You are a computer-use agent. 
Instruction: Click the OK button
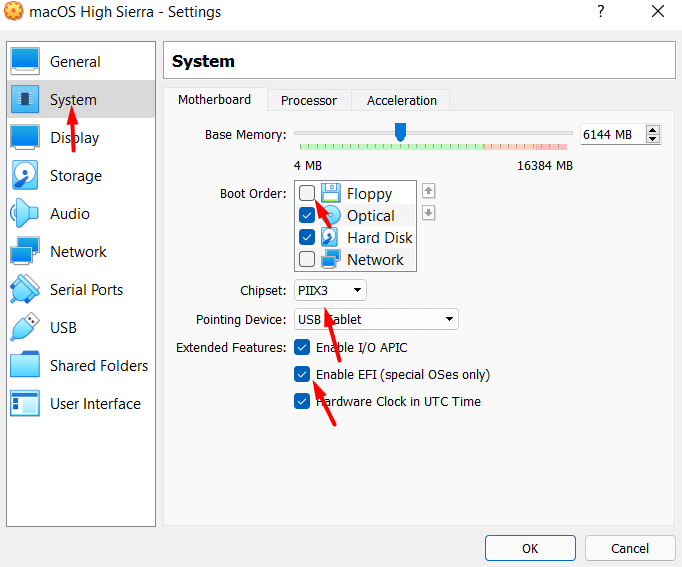(x=529, y=548)
